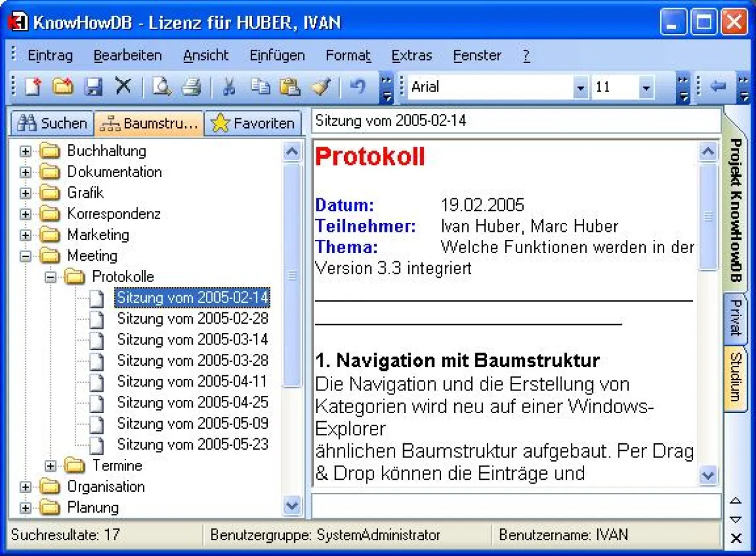756x556 pixels.
Task: Cut text using the scissors icon
Action: click(x=229, y=87)
